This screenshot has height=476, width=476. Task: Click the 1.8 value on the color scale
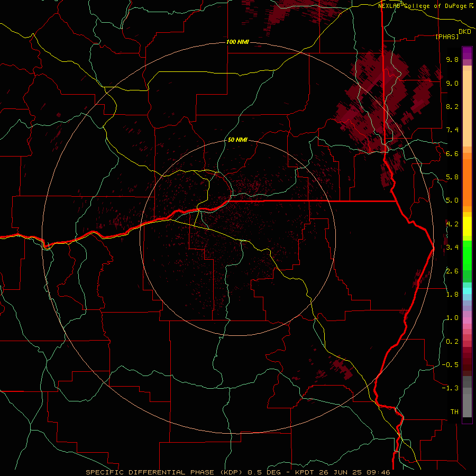coord(452,295)
